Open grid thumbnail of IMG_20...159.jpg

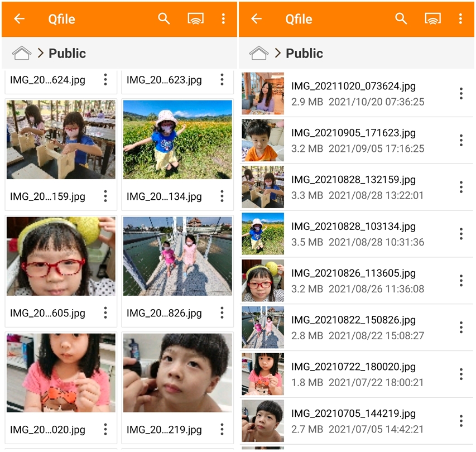coord(61,140)
